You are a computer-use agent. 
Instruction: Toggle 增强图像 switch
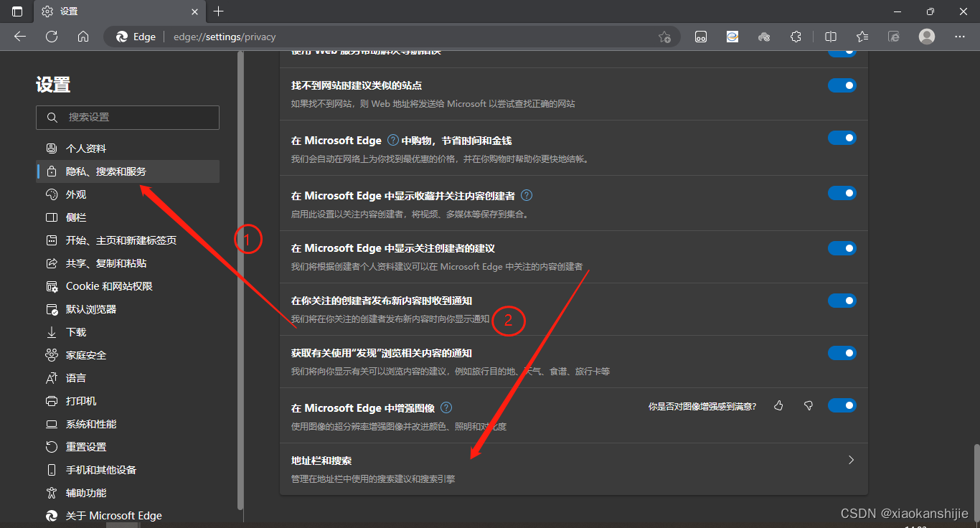coord(842,406)
